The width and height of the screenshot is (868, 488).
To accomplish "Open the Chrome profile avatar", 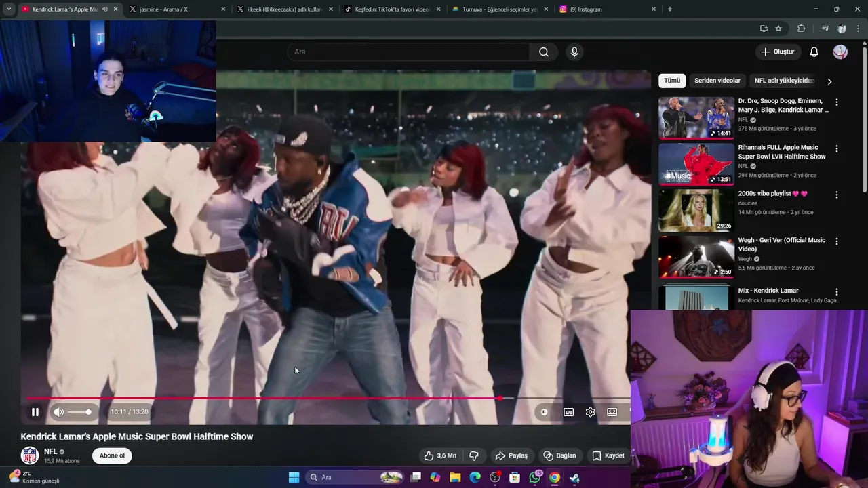I will click(x=842, y=28).
